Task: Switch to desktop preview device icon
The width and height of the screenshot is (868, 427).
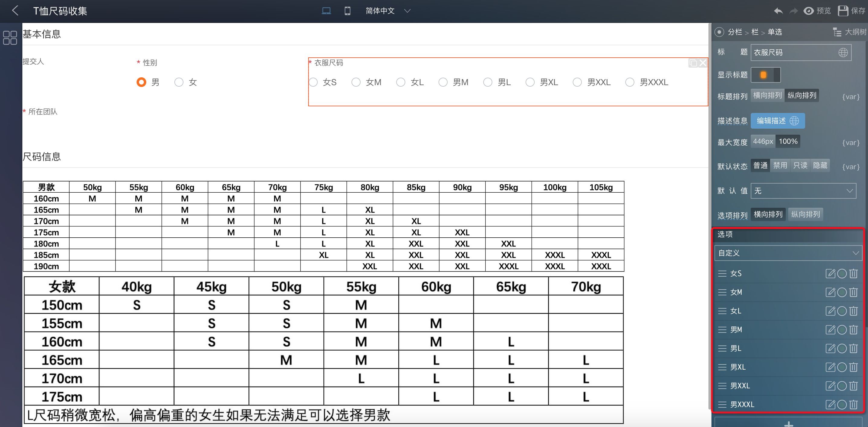Action: (x=326, y=11)
